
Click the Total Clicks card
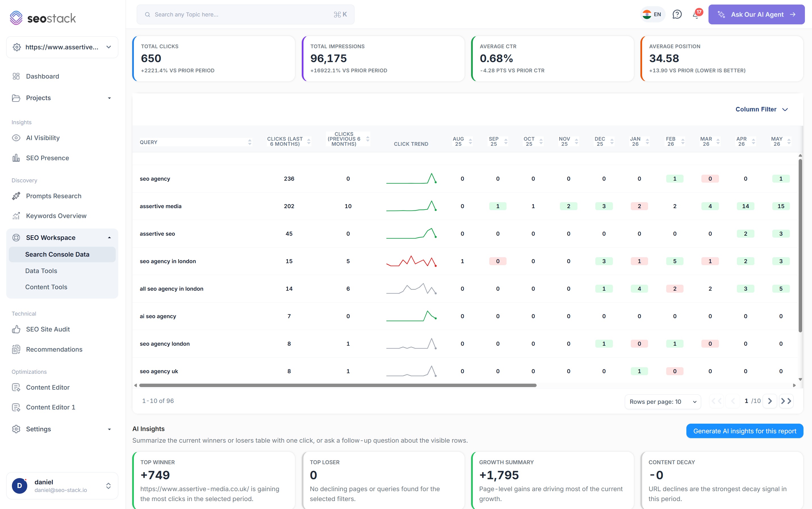[214, 59]
